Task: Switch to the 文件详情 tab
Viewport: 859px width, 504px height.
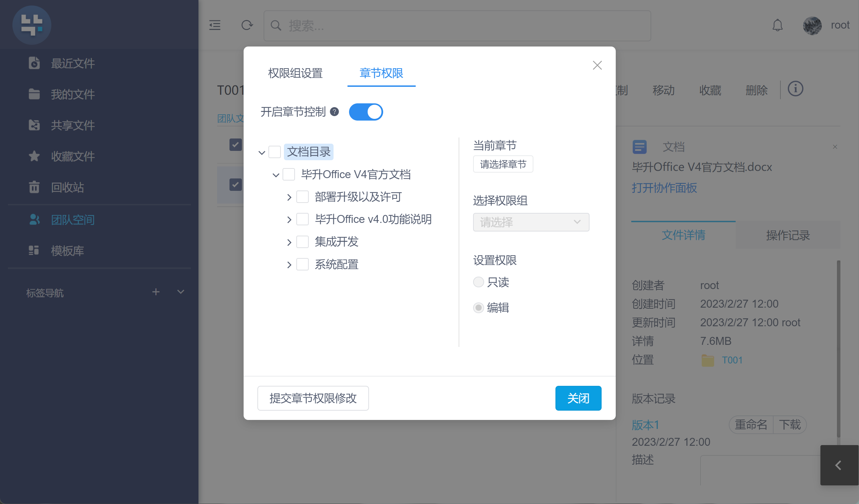Action: [x=683, y=235]
